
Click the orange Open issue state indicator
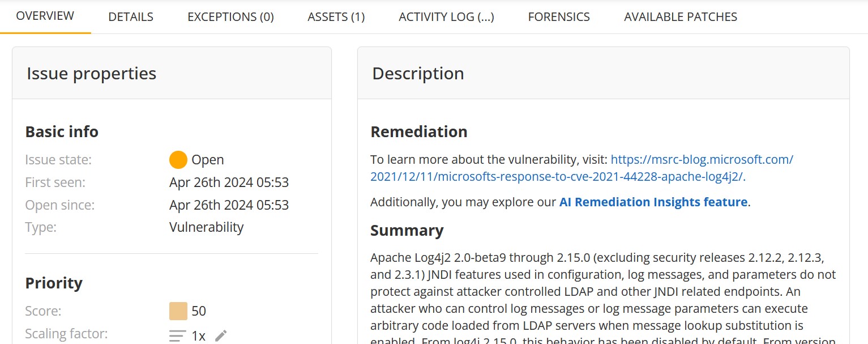(178, 160)
